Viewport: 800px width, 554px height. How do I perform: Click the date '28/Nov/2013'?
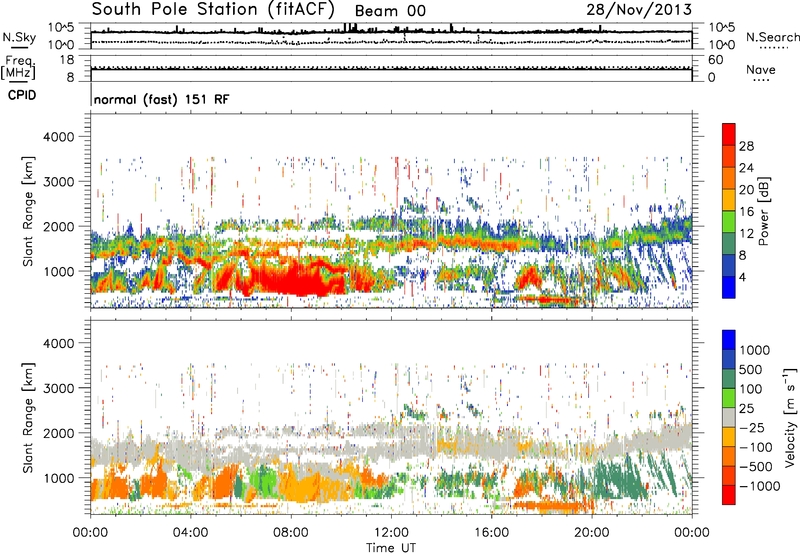tap(639, 10)
